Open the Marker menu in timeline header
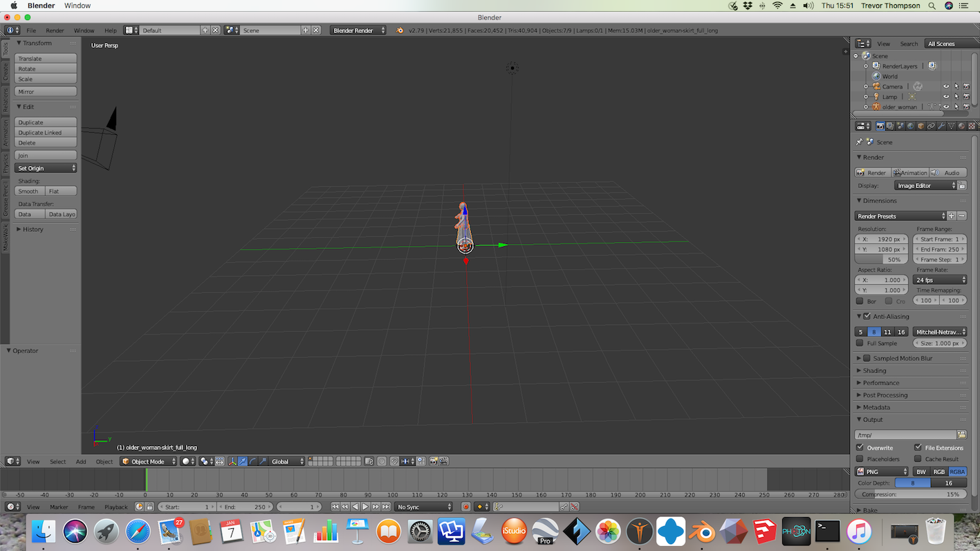The height and width of the screenshot is (551, 980). 59,507
